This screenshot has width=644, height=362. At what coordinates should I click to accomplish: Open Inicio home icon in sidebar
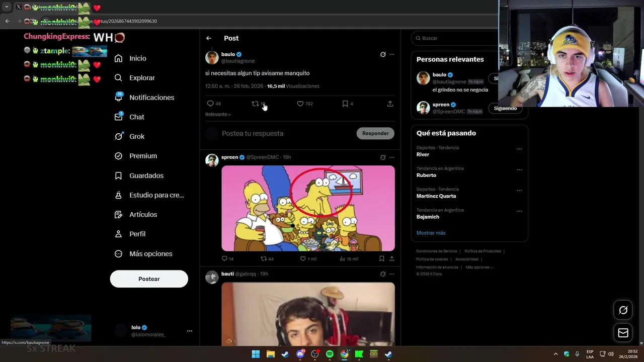[x=118, y=58]
